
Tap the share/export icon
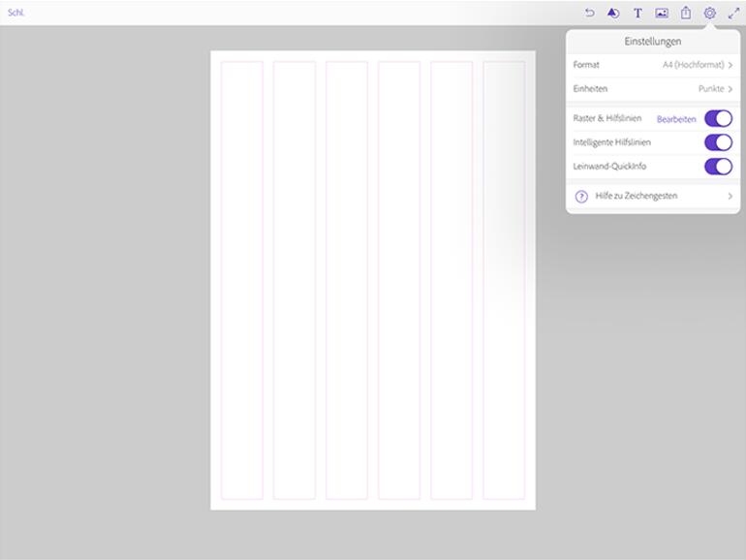[686, 13]
